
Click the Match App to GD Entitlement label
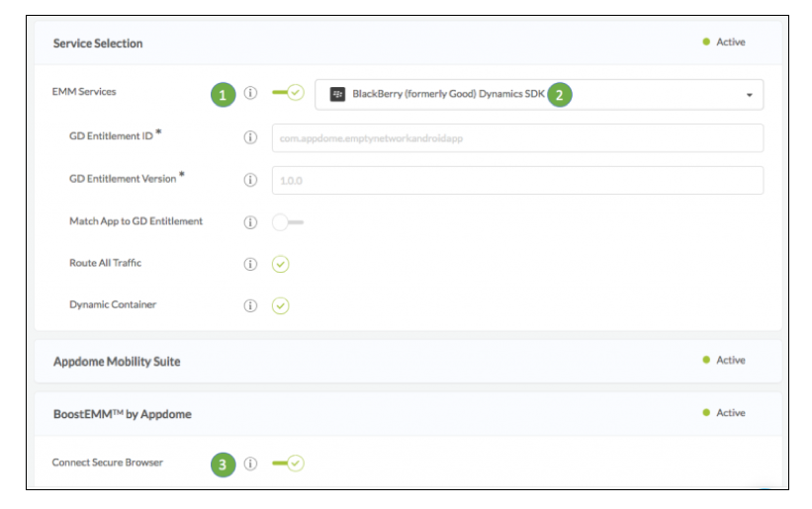click(135, 221)
